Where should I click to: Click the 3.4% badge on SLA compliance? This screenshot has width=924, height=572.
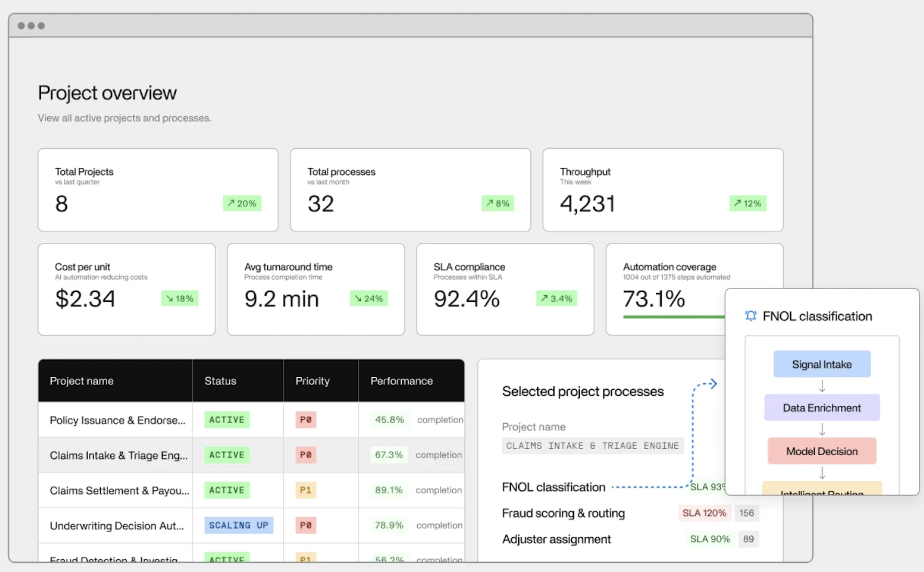(x=556, y=298)
